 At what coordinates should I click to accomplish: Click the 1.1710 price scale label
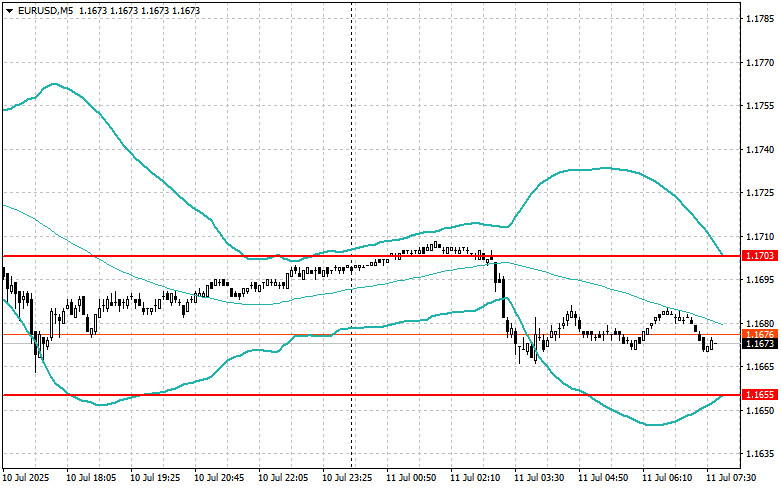pyautogui.click(x=760, y=237)
